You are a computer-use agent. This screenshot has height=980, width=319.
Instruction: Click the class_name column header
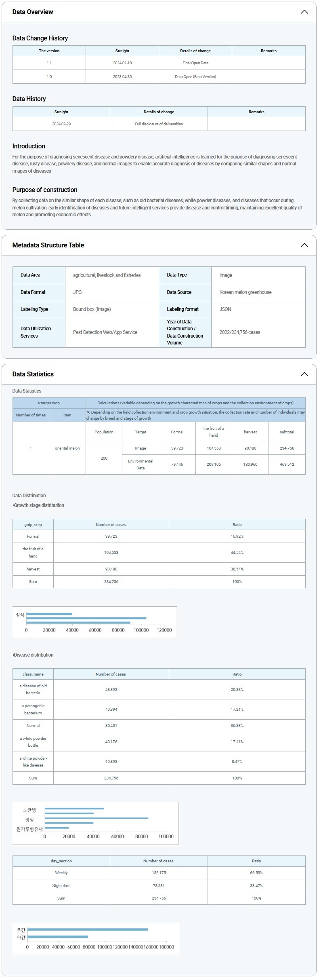tap(33, 674)
